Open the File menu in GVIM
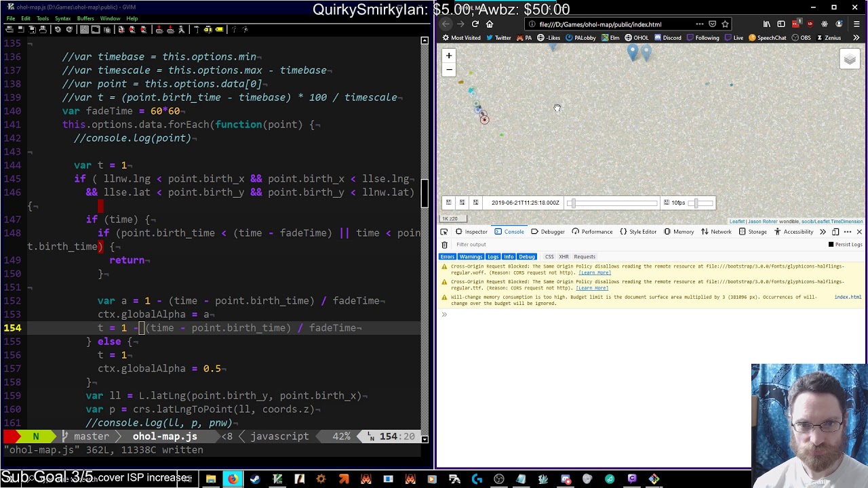 click(11, 18)
